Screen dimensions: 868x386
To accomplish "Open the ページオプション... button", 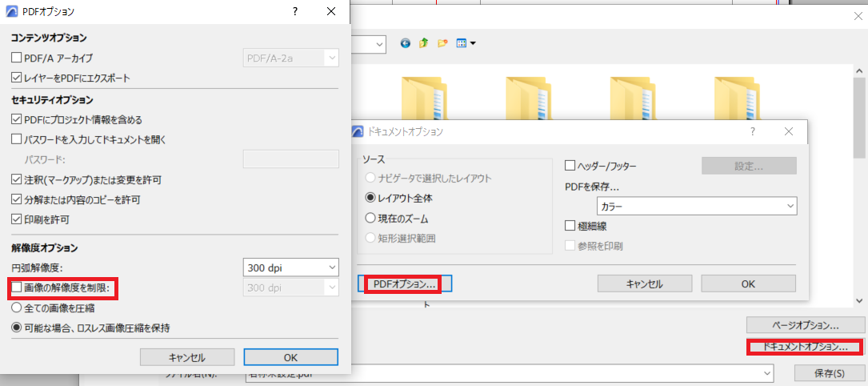I will [806, 325].
